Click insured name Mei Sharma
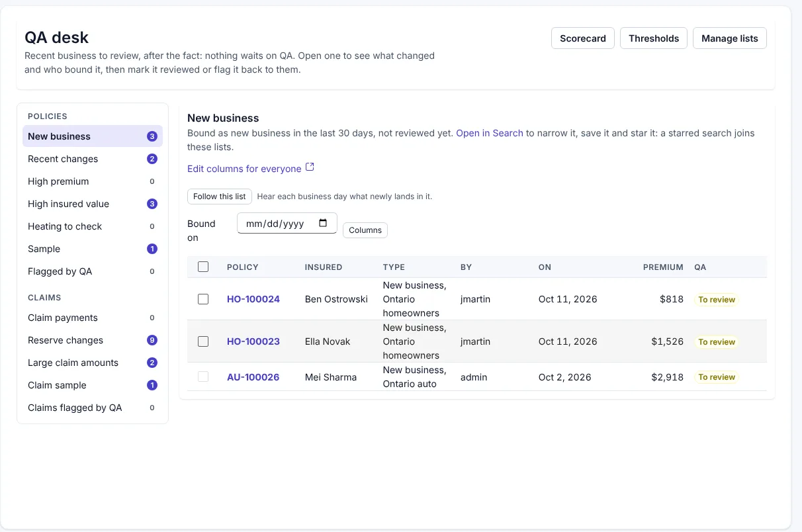Image resolution: width=802 pixels, height=532 pixels. point(331,377)
